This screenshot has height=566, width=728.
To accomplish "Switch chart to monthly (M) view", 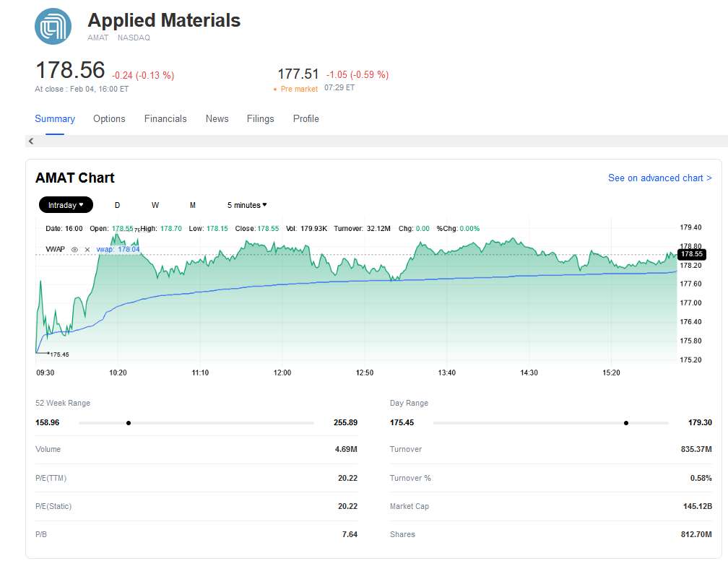I will [193, 205].
